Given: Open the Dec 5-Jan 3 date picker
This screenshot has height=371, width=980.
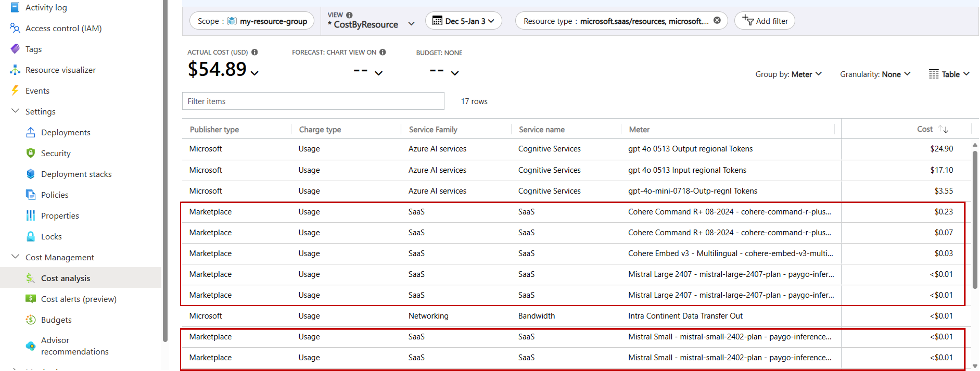Looking at the screenshot, I should [x=463, y=21].
